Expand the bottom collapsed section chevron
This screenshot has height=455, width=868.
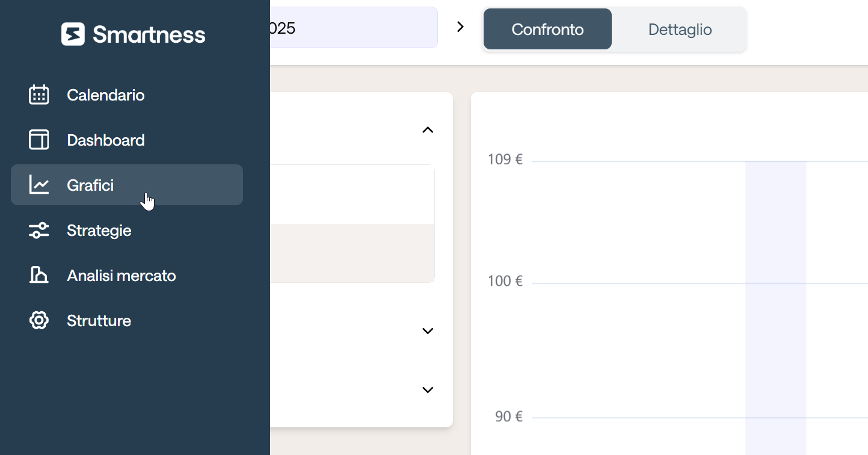click(428, 389)
